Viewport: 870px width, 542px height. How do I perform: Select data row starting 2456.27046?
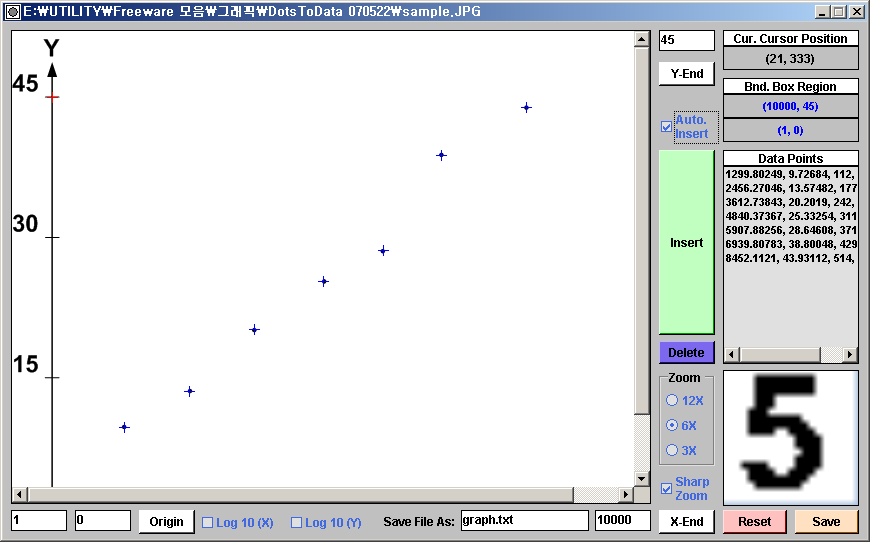pyautogui.click(x=790, y=188)
